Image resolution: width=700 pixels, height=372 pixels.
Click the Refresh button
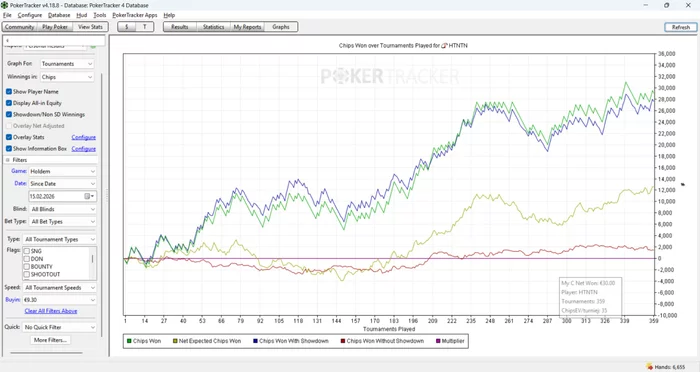[x=680, y=27]
